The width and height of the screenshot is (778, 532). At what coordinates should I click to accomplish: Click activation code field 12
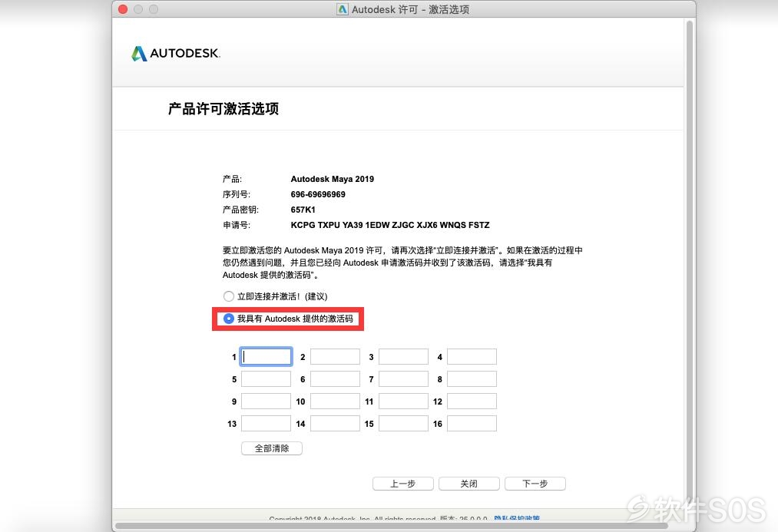[472, 401]
